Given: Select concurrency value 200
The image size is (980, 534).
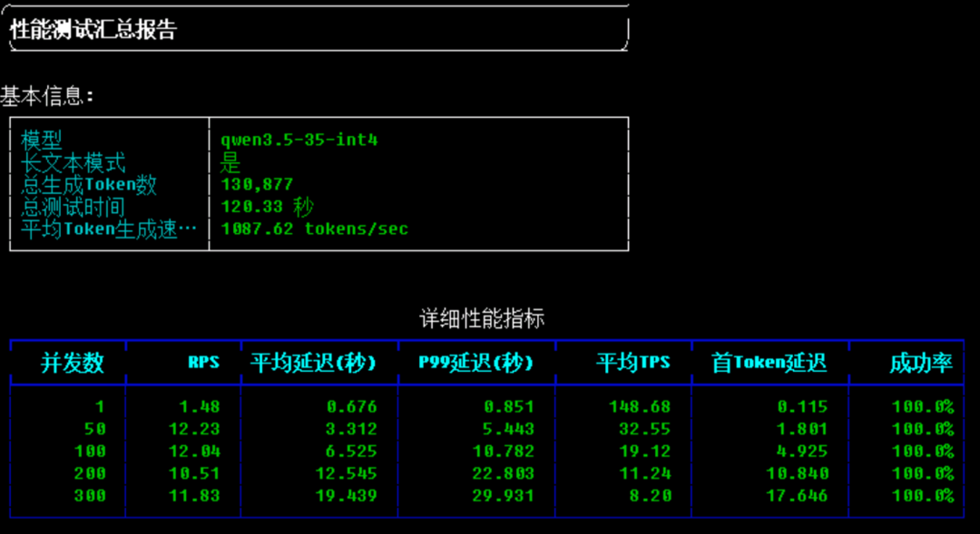Looking at the screenshot, I should click(x=90, y=473).
